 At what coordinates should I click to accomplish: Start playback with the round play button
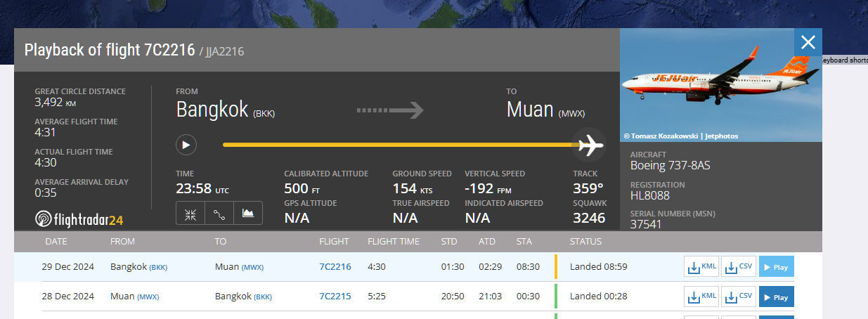186,145
